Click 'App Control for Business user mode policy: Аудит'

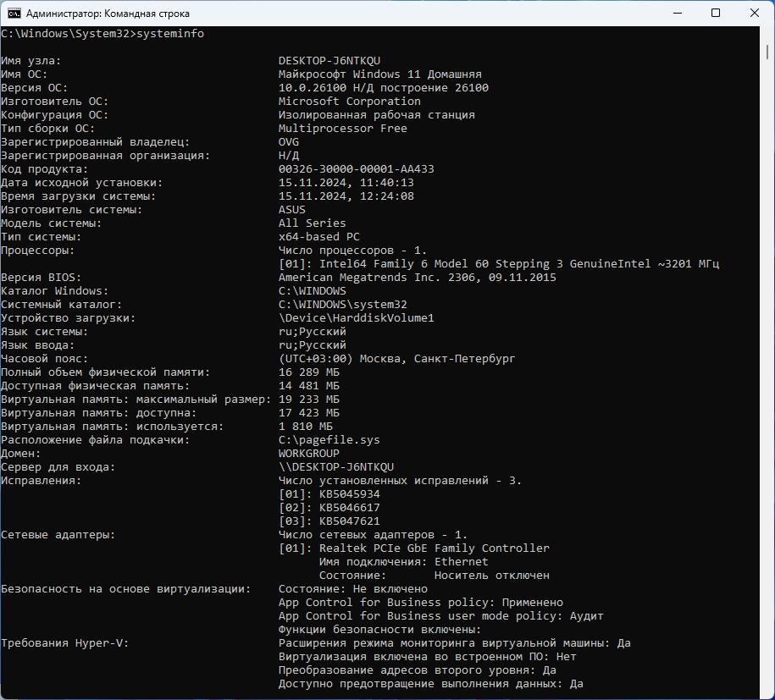click(441, 616)
